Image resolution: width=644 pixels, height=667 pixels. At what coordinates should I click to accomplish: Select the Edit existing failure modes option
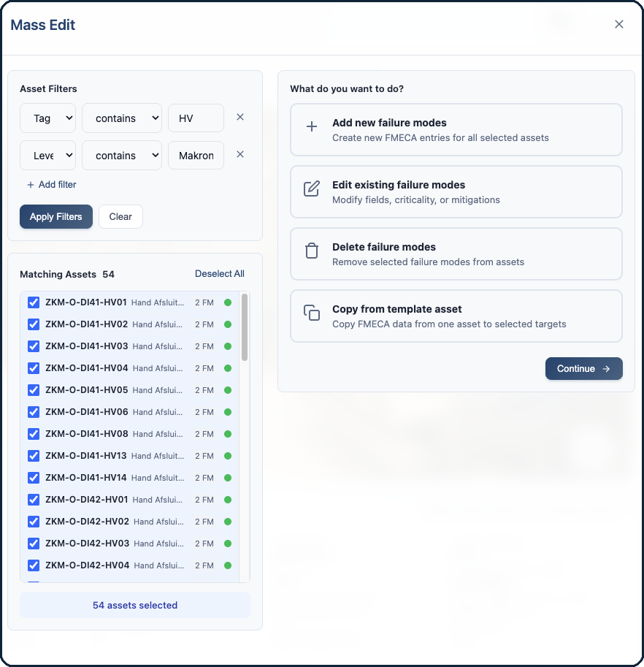456,191
